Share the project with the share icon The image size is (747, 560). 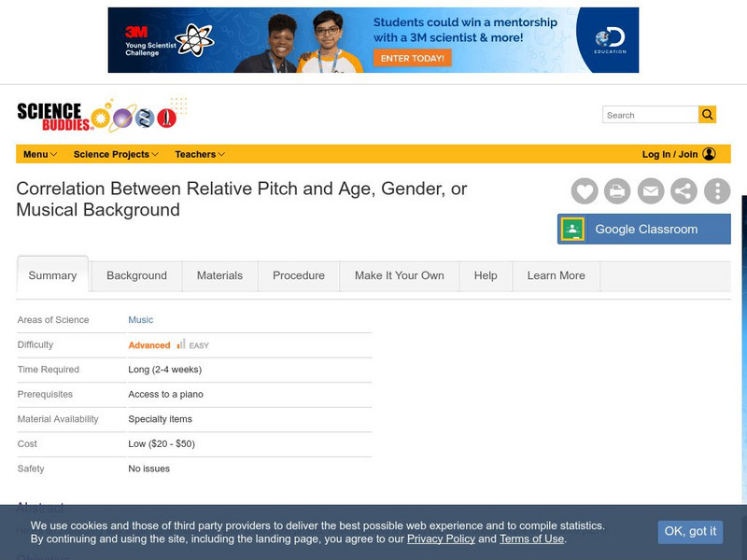pyautogui.click(x=683, y=190)
